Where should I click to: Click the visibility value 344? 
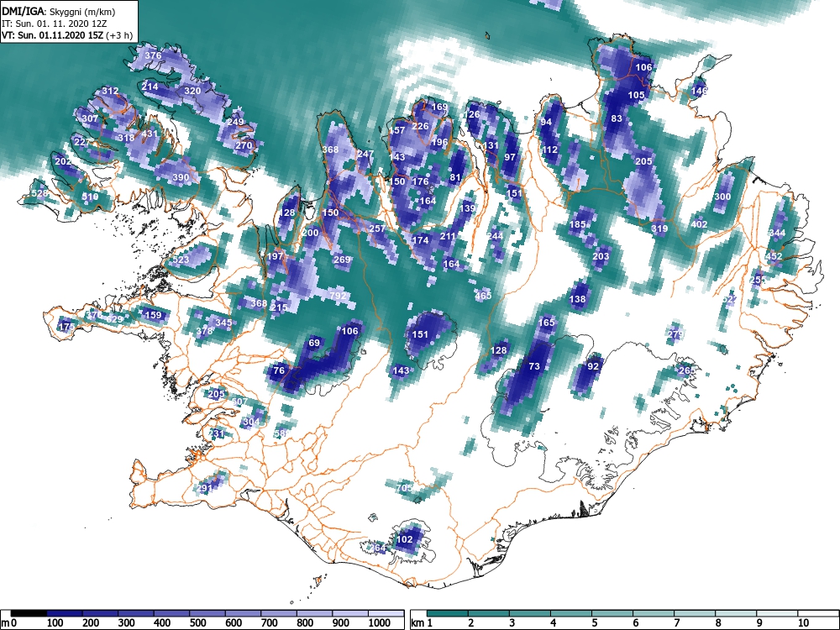pos(777,233)
